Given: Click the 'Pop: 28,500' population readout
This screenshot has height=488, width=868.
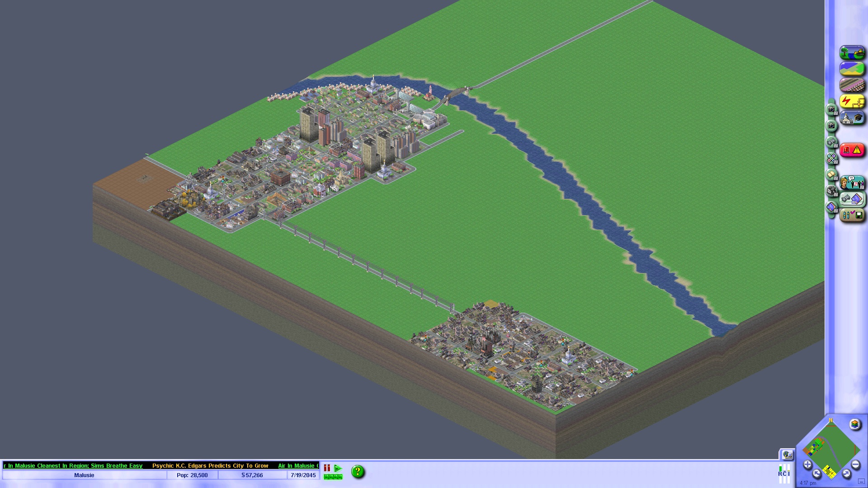Looking at the screenshot, I should click(192, 475).
